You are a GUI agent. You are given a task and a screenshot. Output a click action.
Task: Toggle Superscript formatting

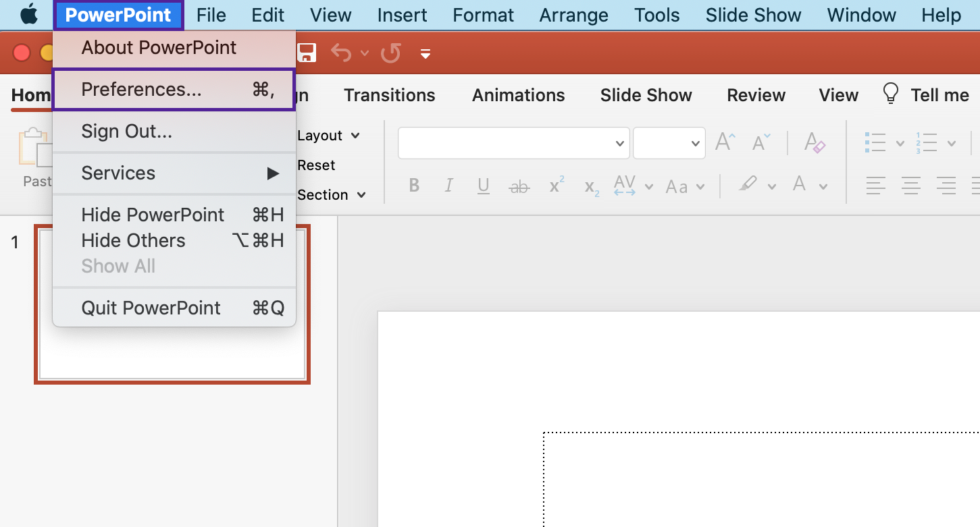pos(557,185)
